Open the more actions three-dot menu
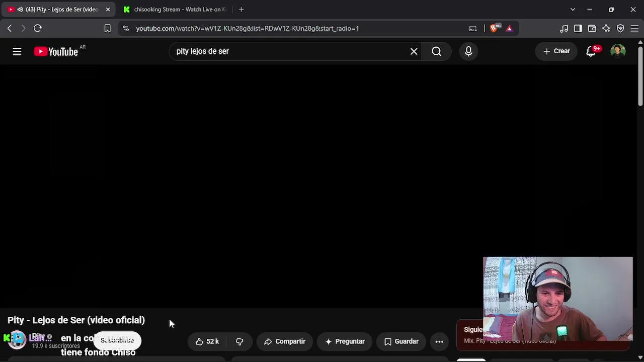The width and height of the screenshot is (644, 362). coord(439,341)
